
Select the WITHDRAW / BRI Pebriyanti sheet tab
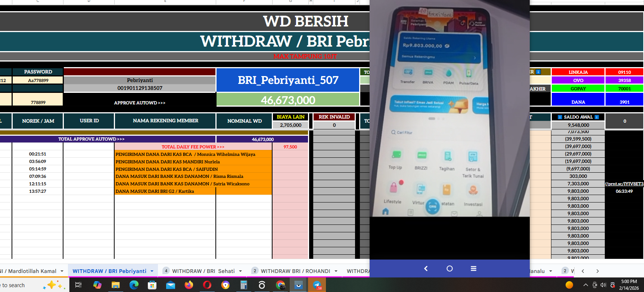coord(109,271)
